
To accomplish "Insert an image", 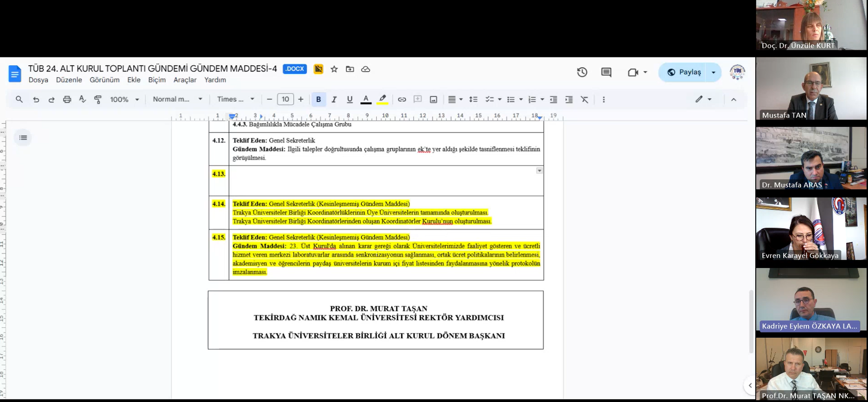I will coord(433,99).
